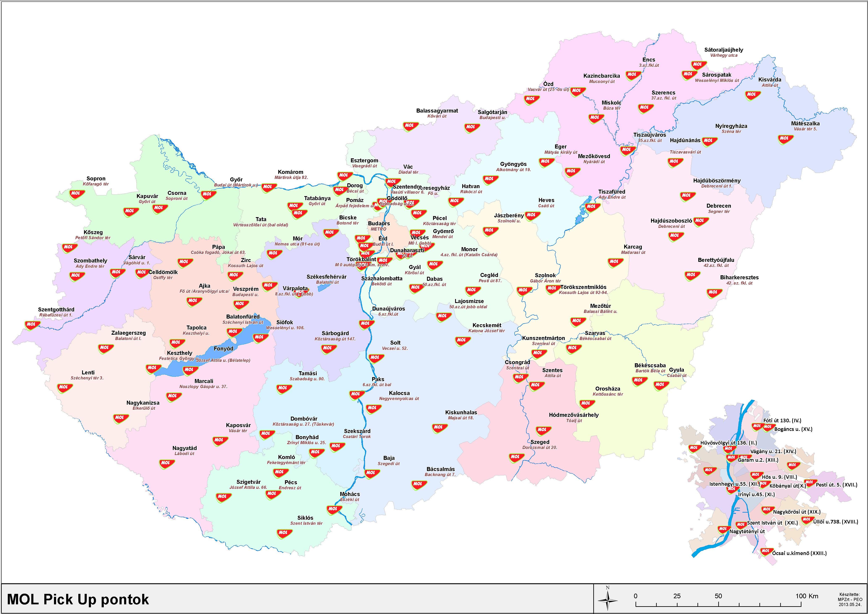Click the "100 Km" scale label
Viewport: 868px width, 614px height.
pos(807,596)
